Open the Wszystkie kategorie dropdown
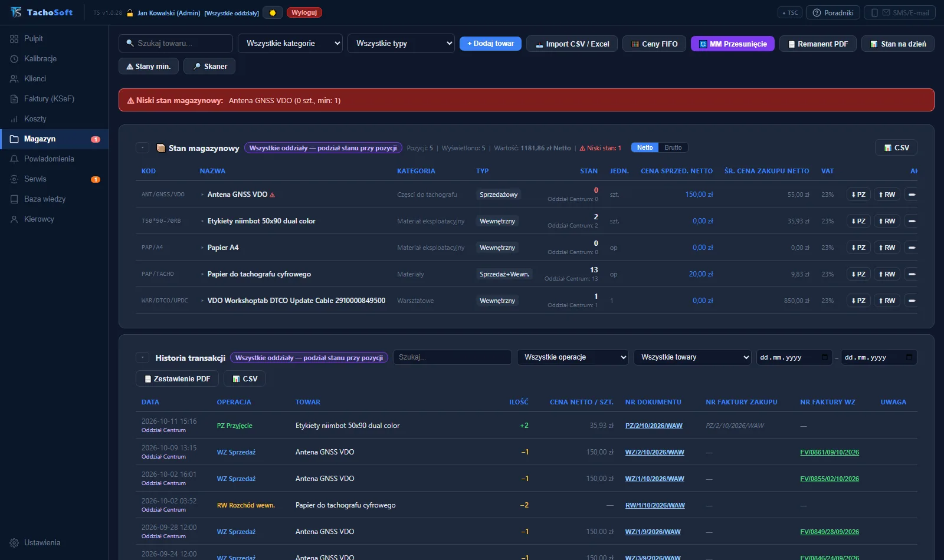This screenshot has width=944, height=560. point(290,44)
